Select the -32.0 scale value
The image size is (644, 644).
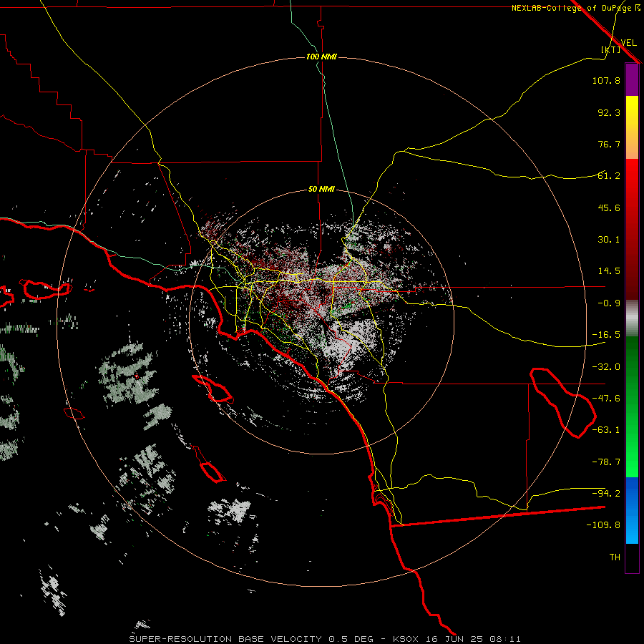[606, 367]
